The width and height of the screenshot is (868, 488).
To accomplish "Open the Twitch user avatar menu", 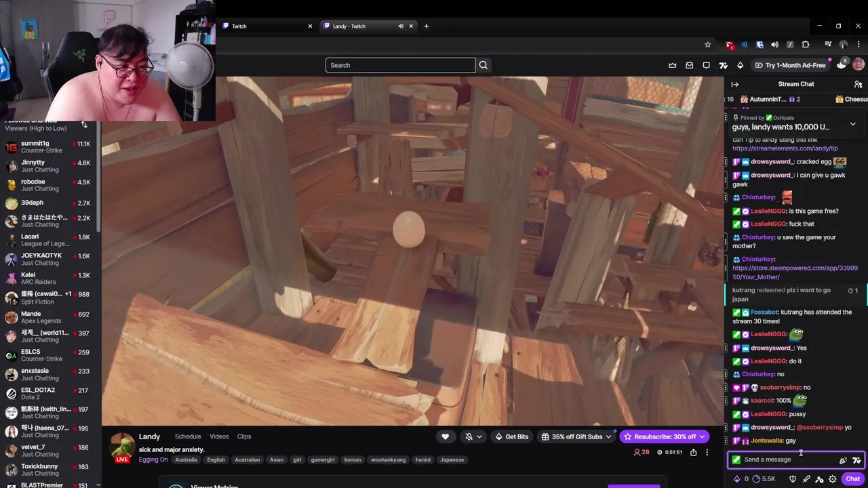I will tap(858, 64).
